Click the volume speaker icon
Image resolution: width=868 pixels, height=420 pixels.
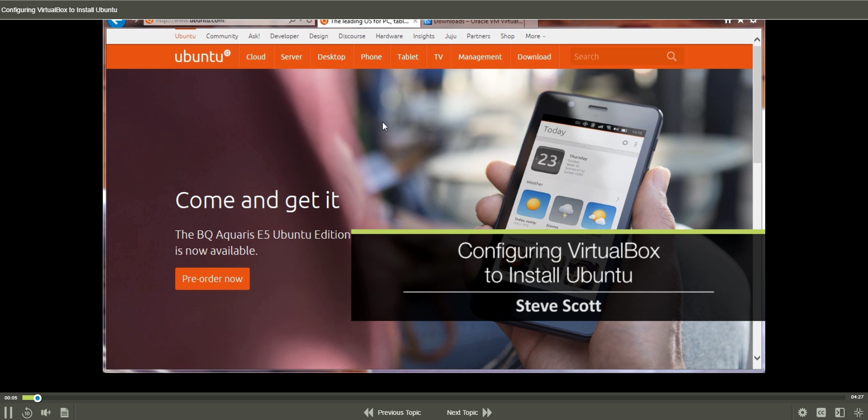pos(46,413)
